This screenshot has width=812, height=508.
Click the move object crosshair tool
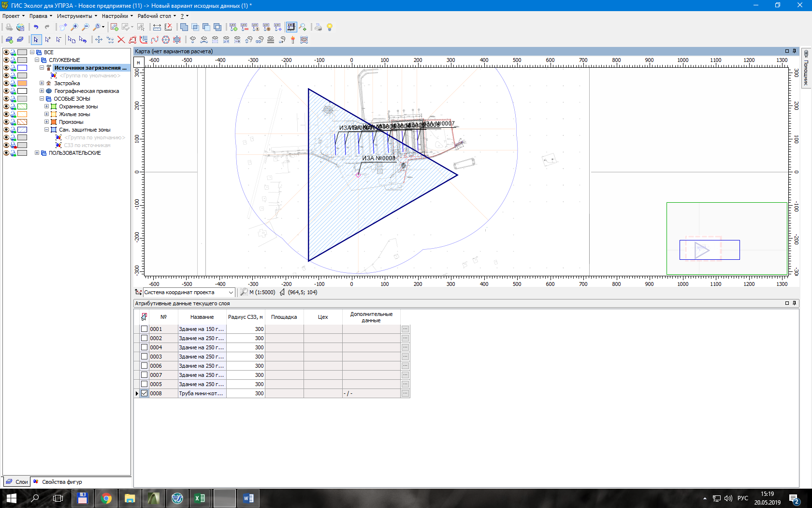99,40
